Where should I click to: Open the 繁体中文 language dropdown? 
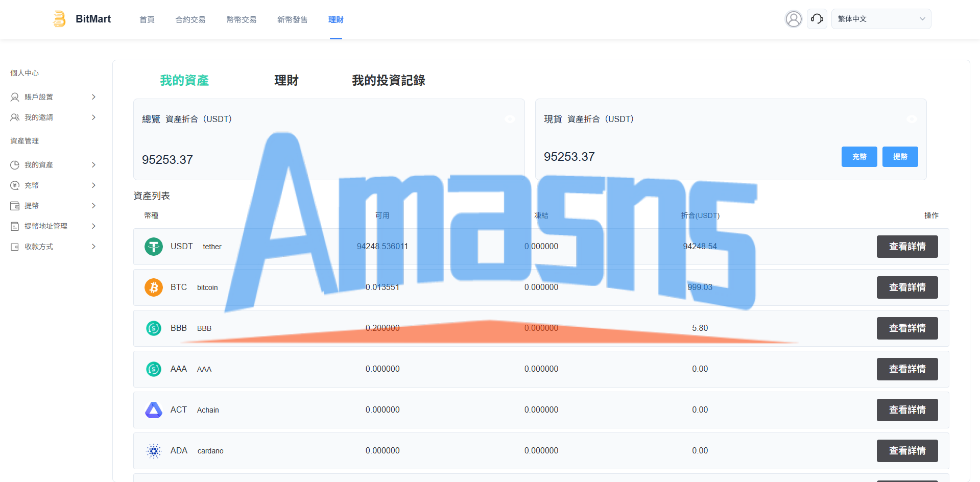(x=881, y=19)
